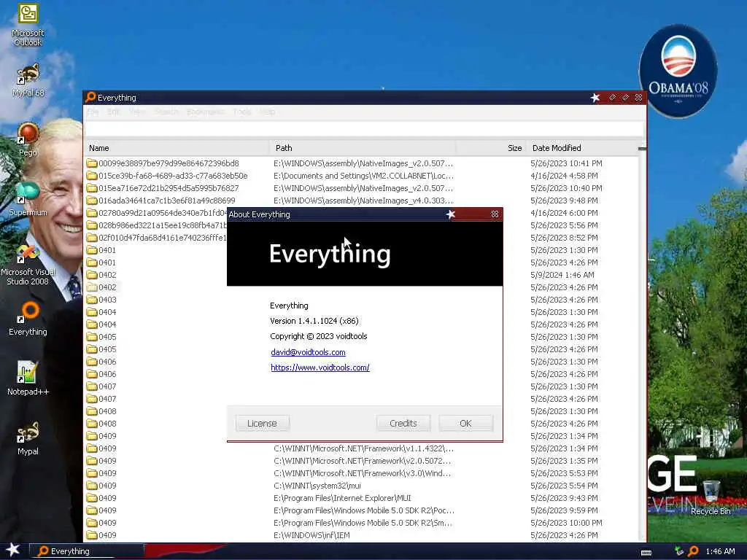Click the Start star button on taskbar

(x=12, y=550)
